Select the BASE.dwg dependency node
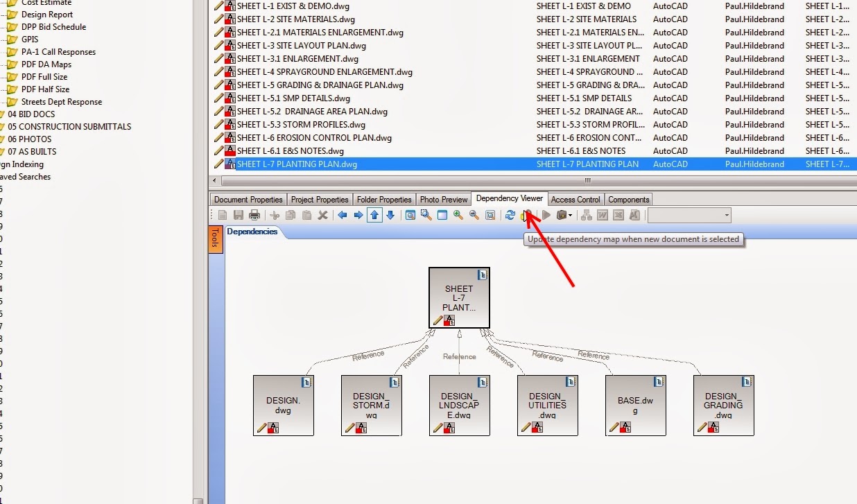This screenshot has width=857, height=504. point(635,406)
